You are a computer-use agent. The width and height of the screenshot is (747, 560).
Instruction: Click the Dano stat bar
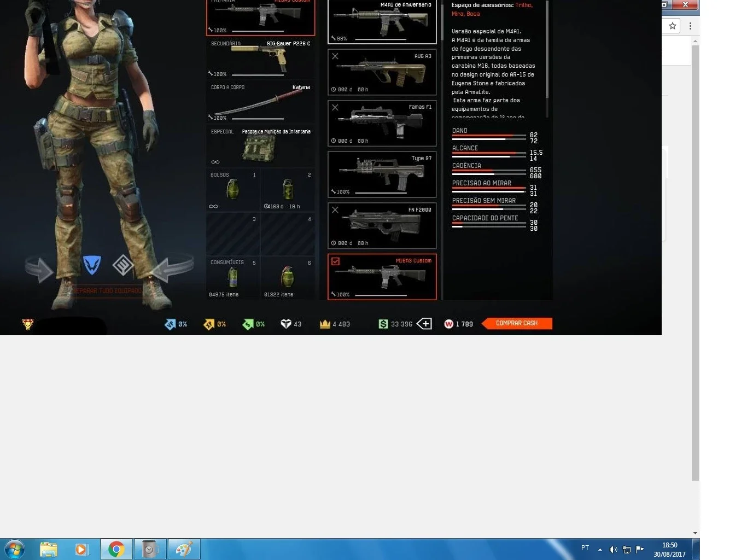point(489,137)
